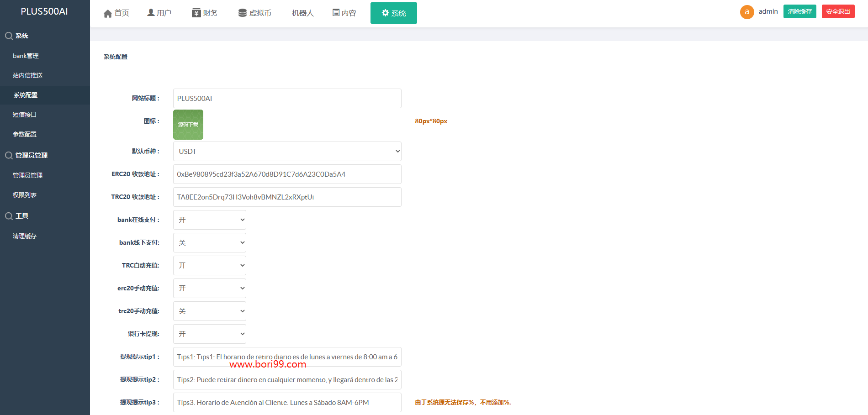Click the gear icon beside 系统

tap(385, 13)
